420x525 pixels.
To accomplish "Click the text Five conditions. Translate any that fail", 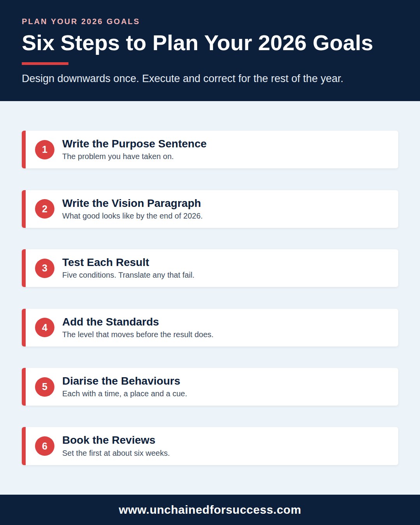I will coord(128,275).
